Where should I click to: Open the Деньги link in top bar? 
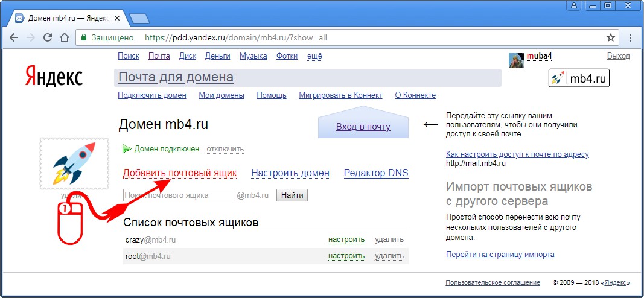218,56
